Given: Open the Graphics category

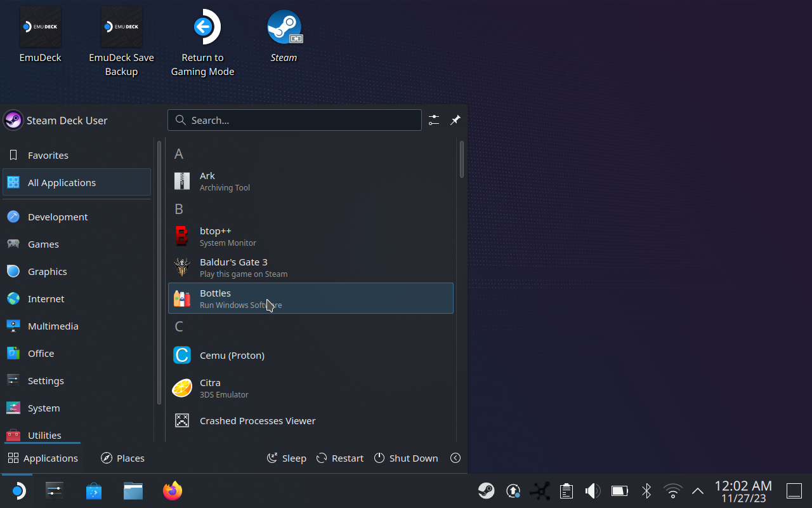Looking at the screenshot, I should point(77,271).
